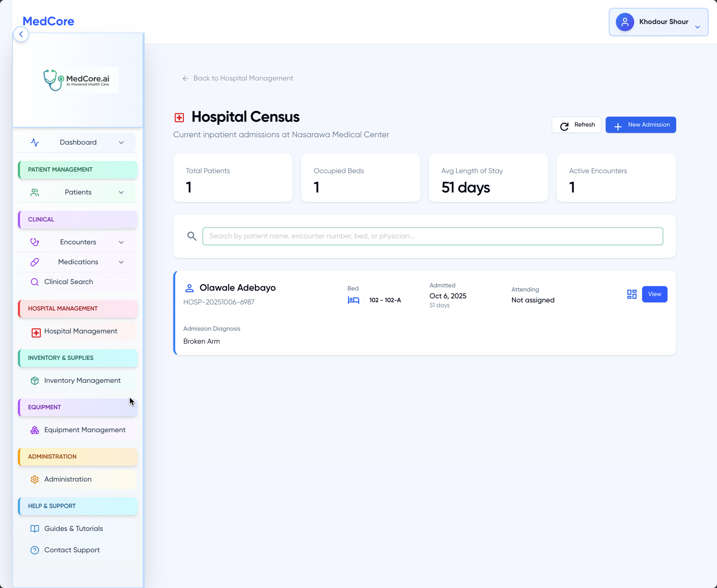Refresh the hospital census list
Image resolution: width=717 pixels, height=588 pixels.
tap(576, 125)
